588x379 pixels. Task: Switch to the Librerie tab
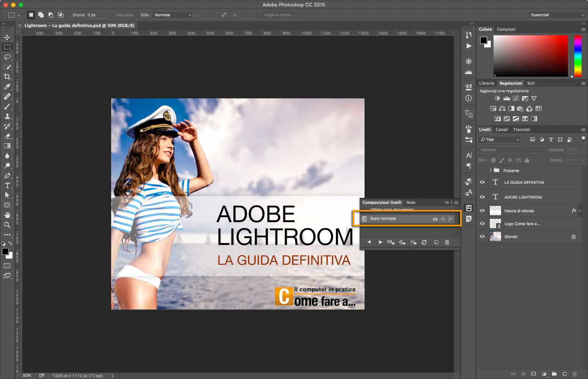click(x=486, y=83)
